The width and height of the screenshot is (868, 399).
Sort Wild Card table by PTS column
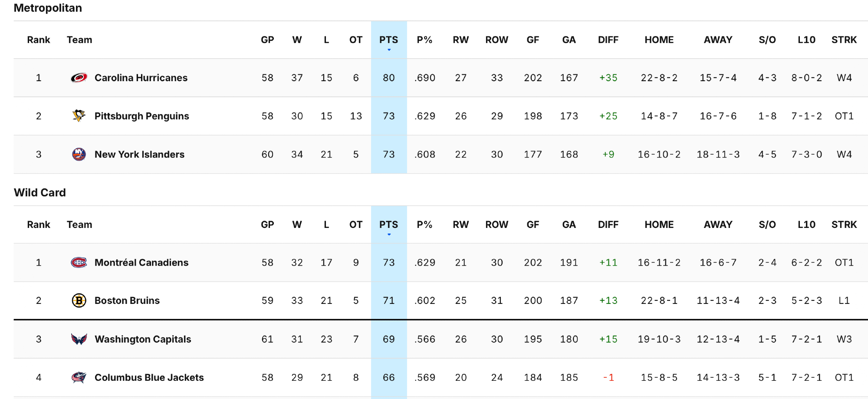388,224
